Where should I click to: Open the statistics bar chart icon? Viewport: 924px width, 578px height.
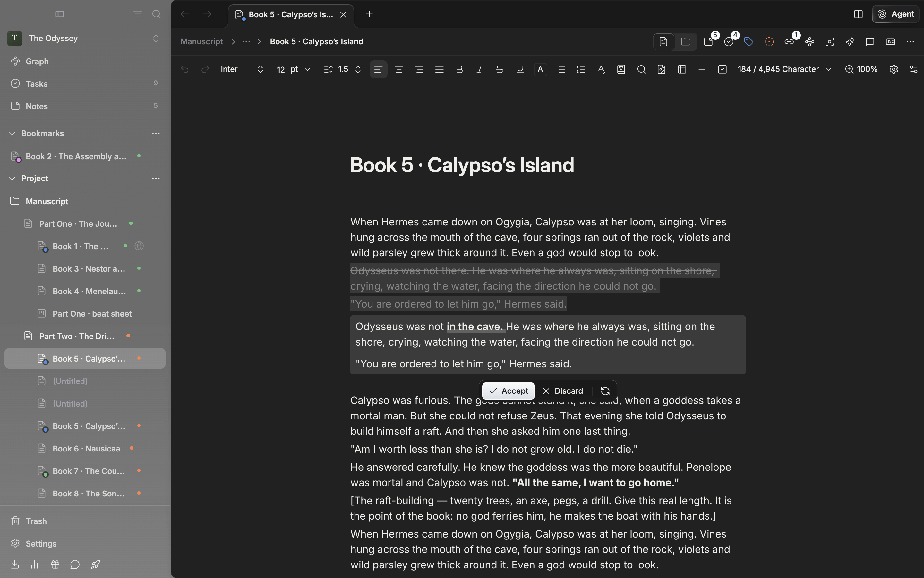coord(35,564)
